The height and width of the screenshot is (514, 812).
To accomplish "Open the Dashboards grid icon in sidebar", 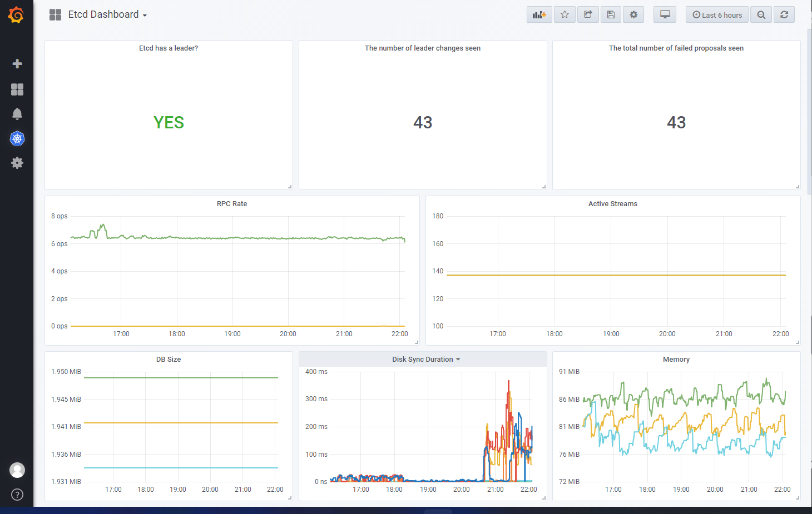I will [17, 89].
